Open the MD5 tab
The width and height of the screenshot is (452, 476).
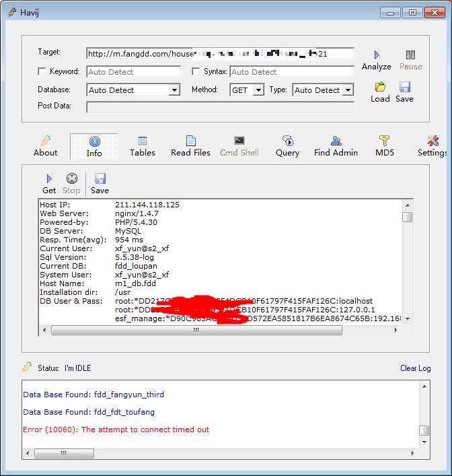tap(384, 146)
